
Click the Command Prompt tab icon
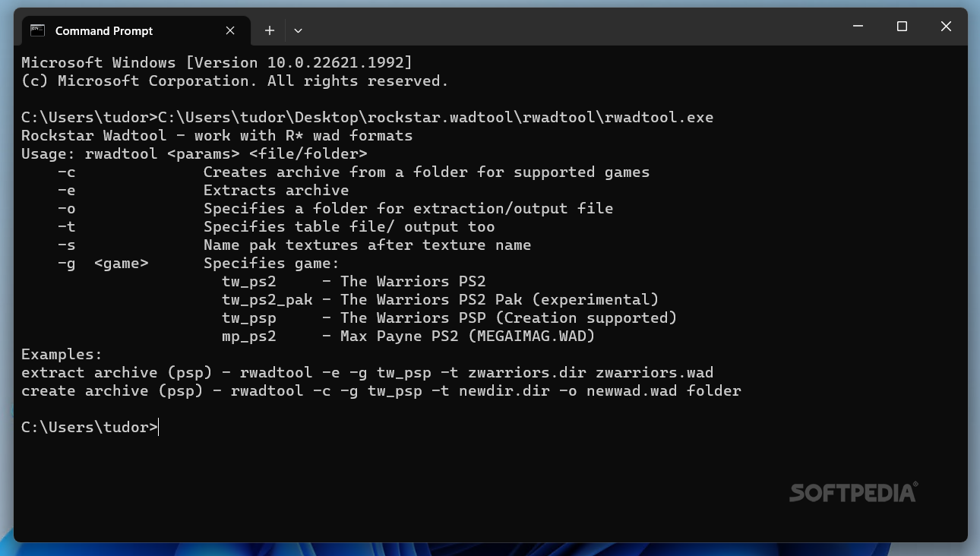click(37, 30)
